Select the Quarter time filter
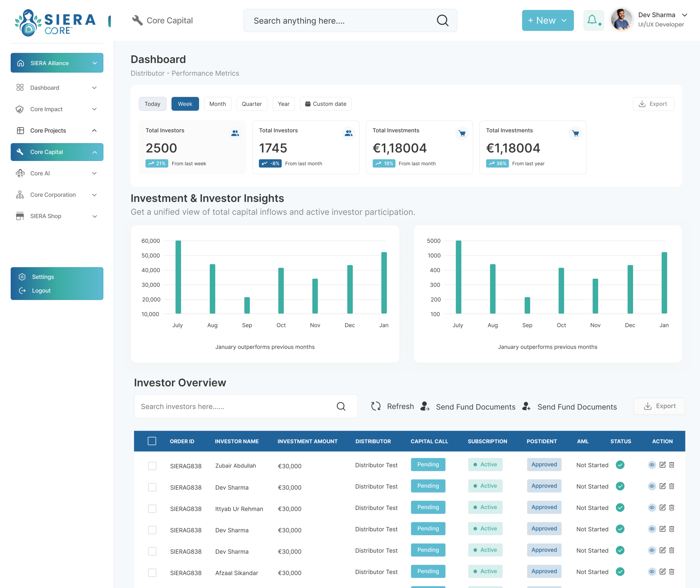Viewport: 700px width, 588px height. click(x=252, y=104)
